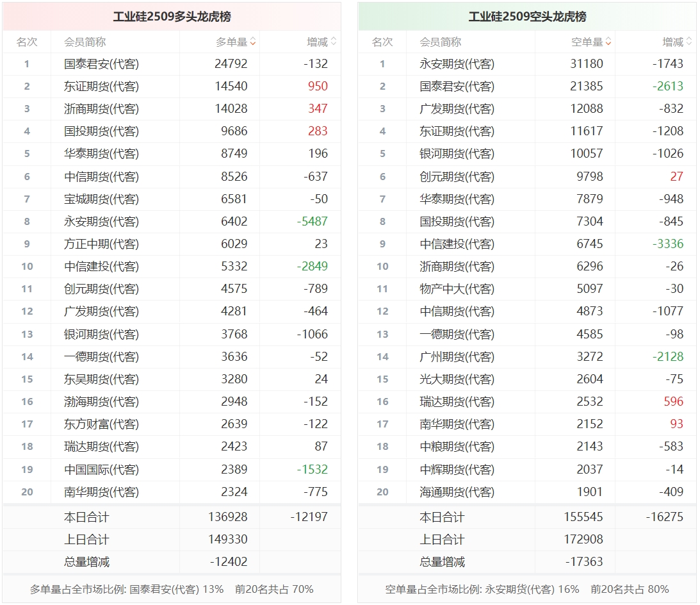Select 物产中大(代客) row

(x=527, y=288)
